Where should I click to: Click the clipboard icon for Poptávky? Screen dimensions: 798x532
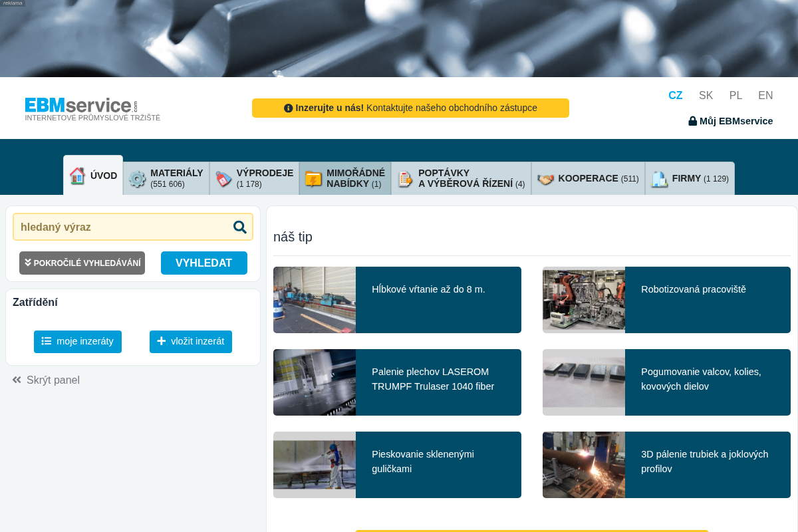click(x=405, y=179)
